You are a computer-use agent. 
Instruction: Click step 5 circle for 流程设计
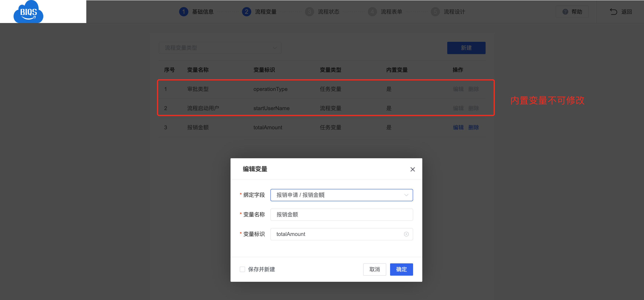point(435,12)
